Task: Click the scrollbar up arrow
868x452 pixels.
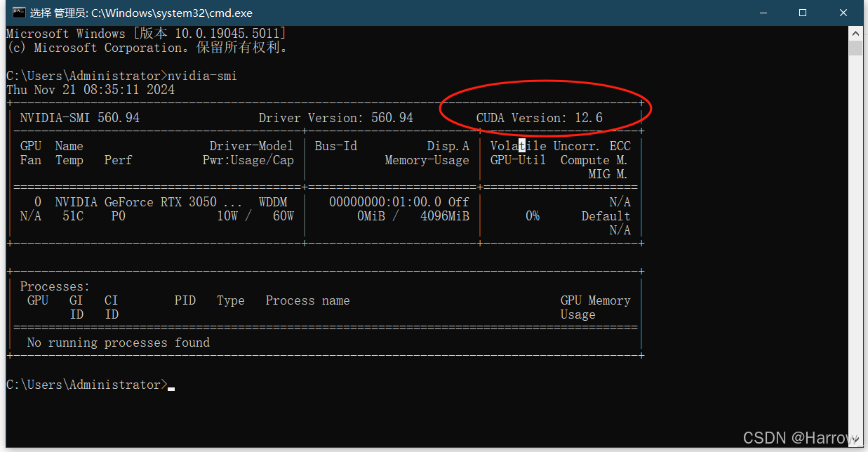Action: point(855,33)
